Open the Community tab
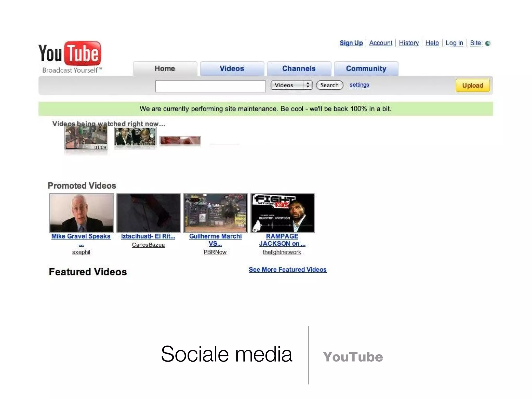532x399 pixels. (x=366, y=69)
